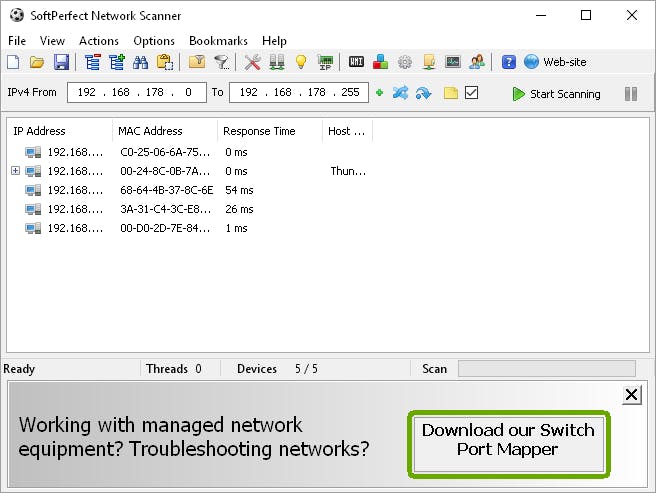Collapse all nodes with red-minus tree icon
The width and height of the screenshot is (656, 493).
tap(92, 62)
